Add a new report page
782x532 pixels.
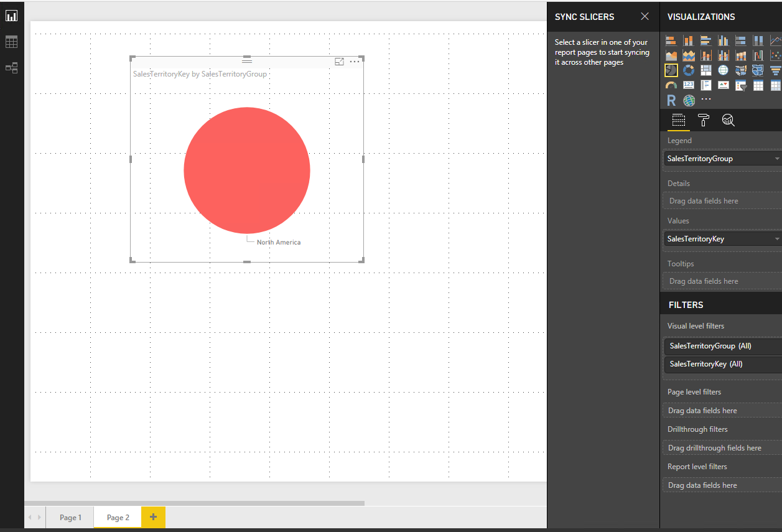point(154,517)
